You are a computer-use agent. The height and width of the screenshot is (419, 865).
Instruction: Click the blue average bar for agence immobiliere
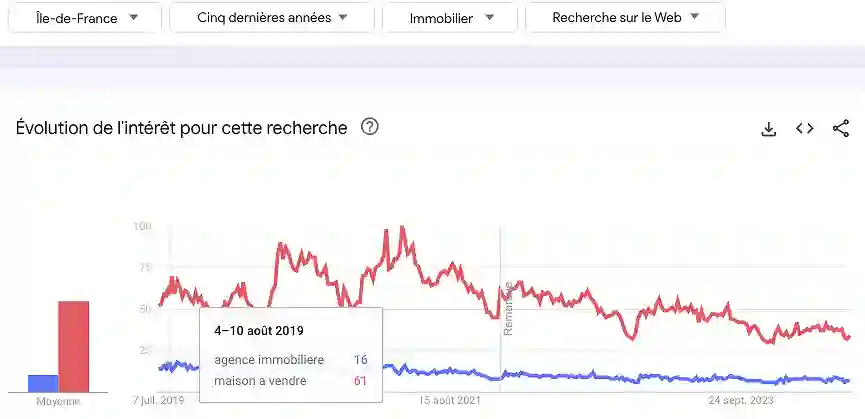[x=42, y=383]
